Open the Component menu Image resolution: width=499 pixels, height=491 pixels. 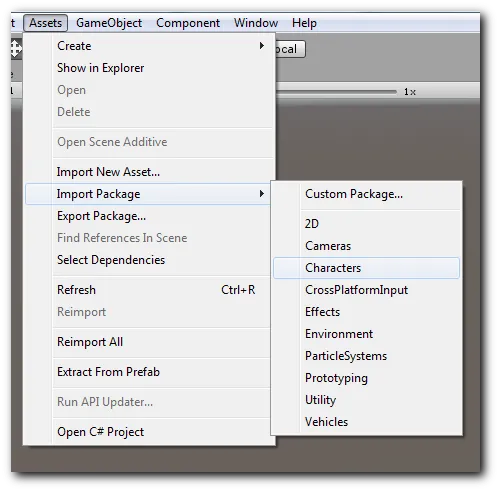coord(188,23)
